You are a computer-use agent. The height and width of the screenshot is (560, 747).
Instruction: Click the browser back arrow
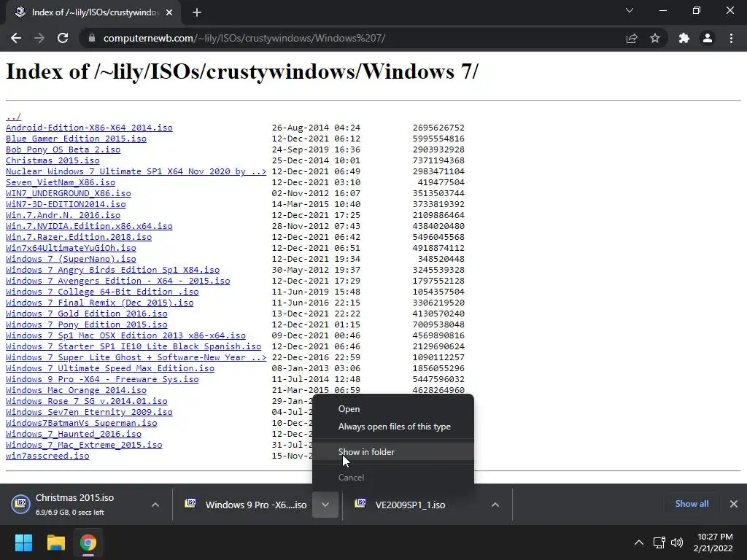pos(16,38)
